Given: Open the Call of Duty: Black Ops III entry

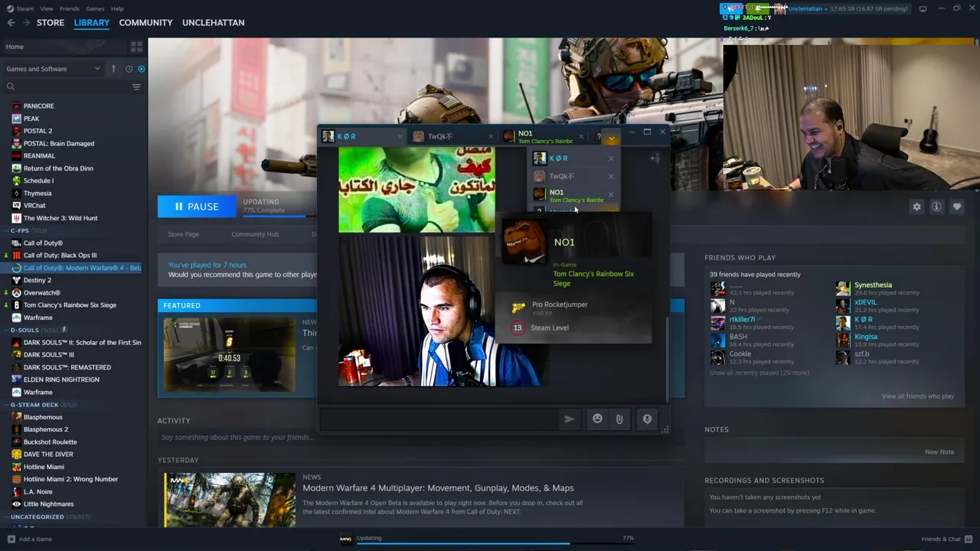Looking at the screenshot, I should pyautogui.click(x=60, y=256).
